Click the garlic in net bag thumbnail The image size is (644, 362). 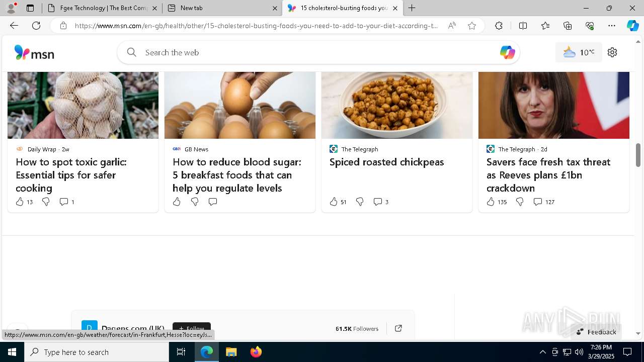point(83,105)
